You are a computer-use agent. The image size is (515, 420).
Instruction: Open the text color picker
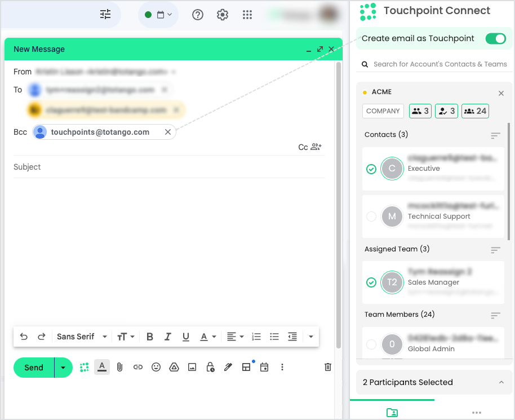(208, 337)
